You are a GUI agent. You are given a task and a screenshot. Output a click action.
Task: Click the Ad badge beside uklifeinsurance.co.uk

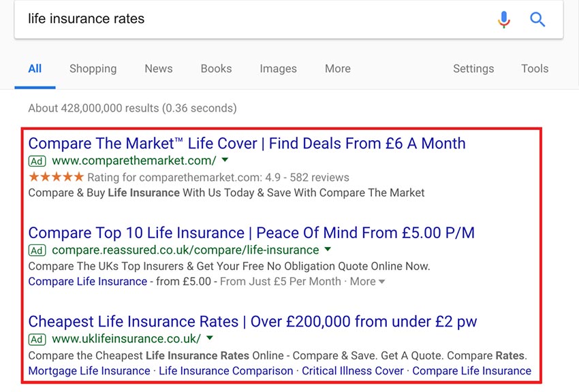(37, 340)
